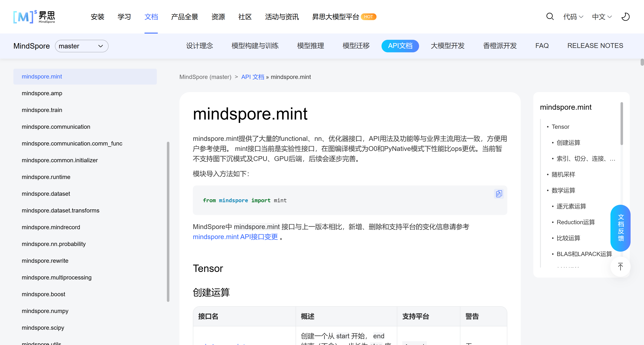Screen dimensions: 644x345
Task: Jump to 逐元素运算 in page outline
Action: pyautogui.click(x=571, y=206)
